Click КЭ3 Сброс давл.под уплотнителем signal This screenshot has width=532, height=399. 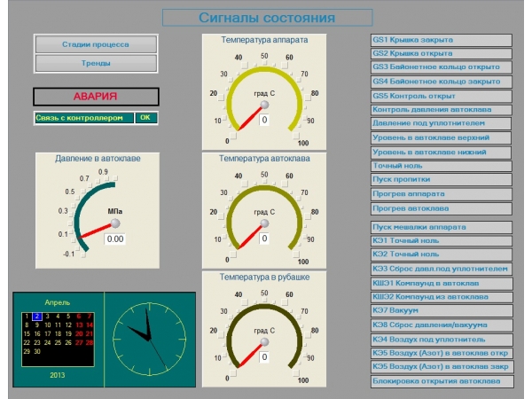coord(442,269)
